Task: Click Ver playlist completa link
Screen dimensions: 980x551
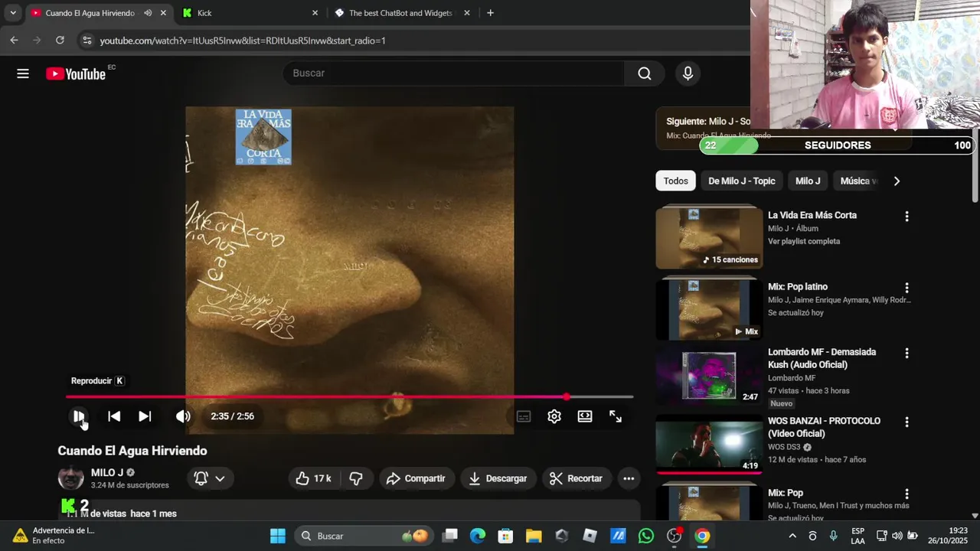Action: 804,241
